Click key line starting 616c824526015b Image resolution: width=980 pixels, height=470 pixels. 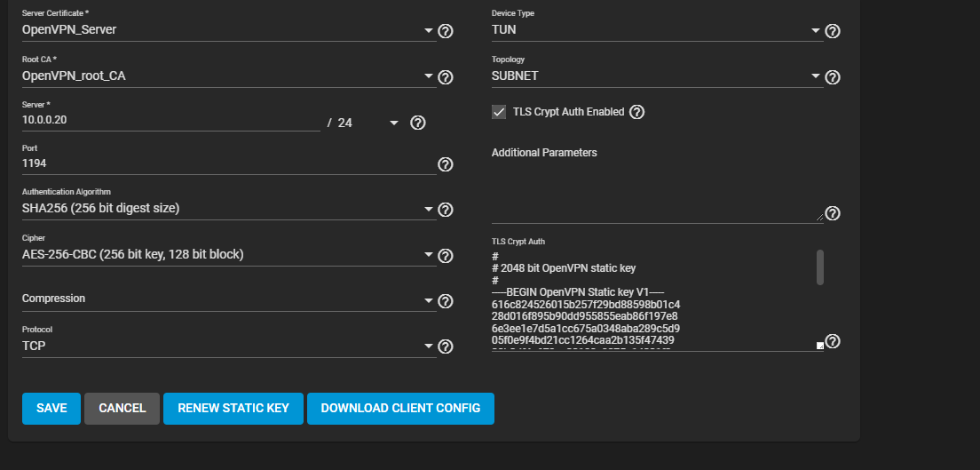(x=586, y=304)
